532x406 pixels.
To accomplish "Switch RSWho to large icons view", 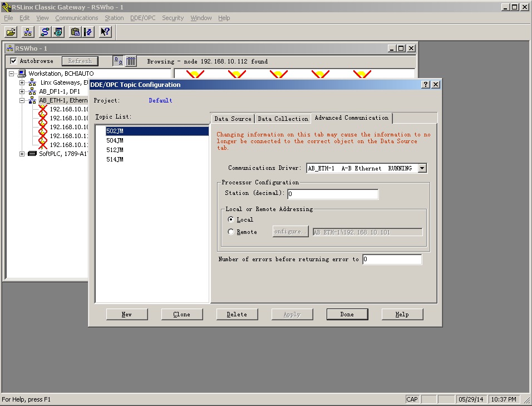I will click(x=118, y=61).
